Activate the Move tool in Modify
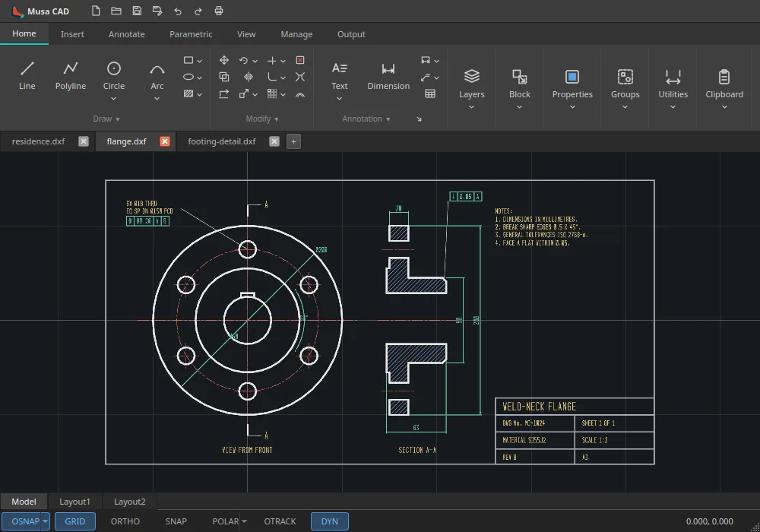760x532 pixels. pos(224,60)
